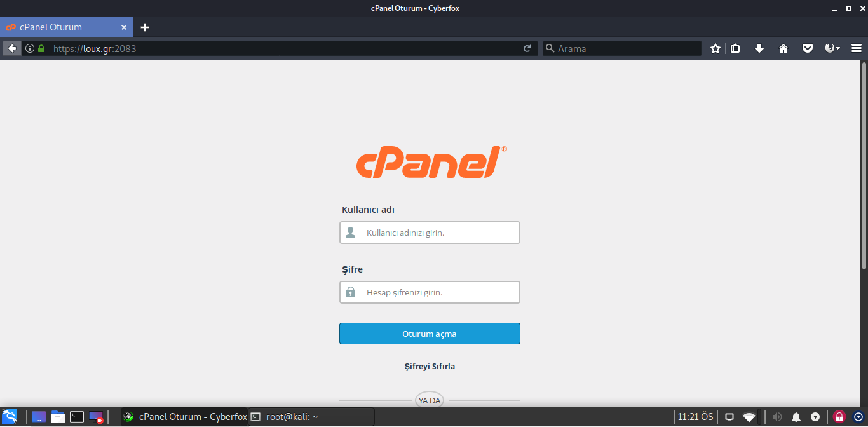This screenshot has height=427, width=868.
Task: Open the Cyberfox toolbar button dropdown
Action: pyautogui.click(x=832, y=48)
